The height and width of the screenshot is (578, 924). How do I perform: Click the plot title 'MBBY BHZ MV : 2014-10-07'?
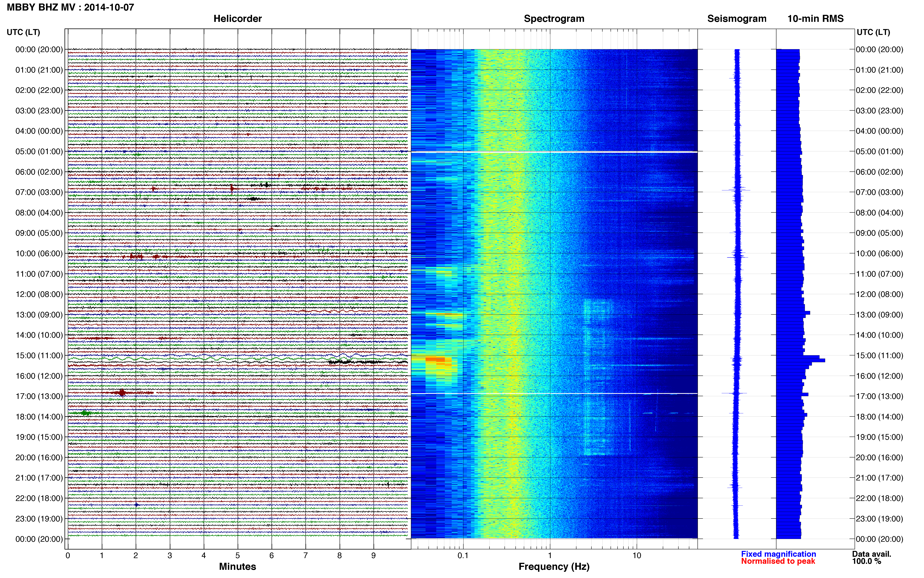pyautogui.click(x=70, y=7)
